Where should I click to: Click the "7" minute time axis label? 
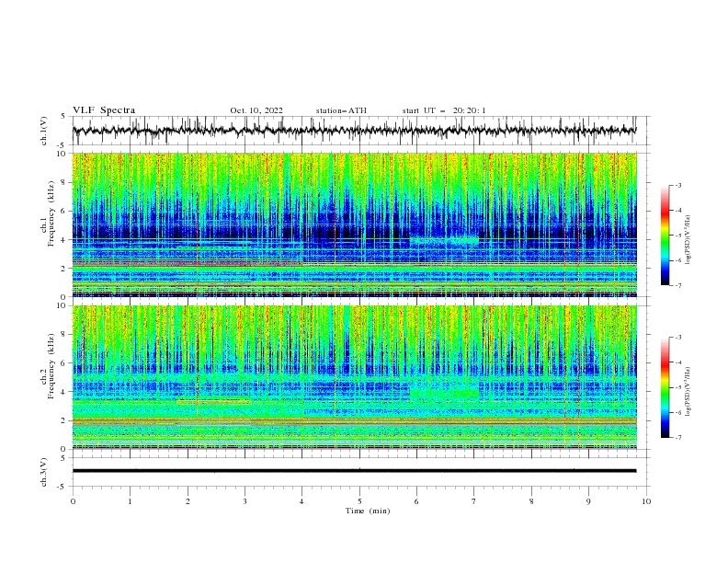[474, 501]
